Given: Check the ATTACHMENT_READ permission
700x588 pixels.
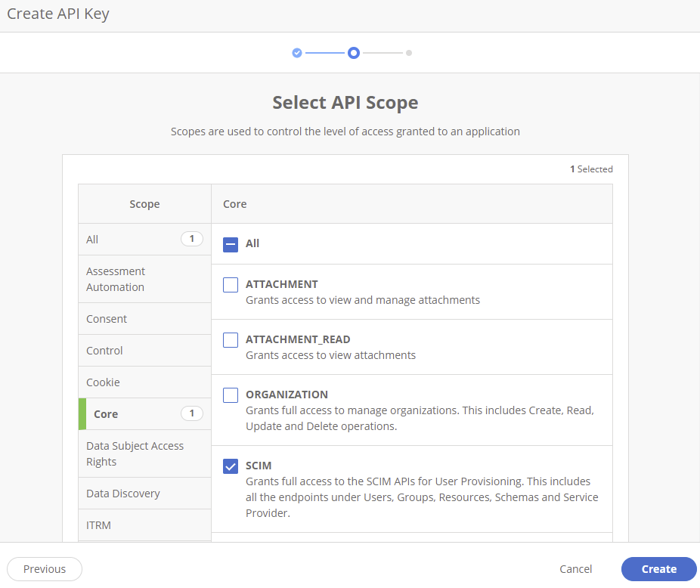Looking at the screenshot, I should point(230,339).
